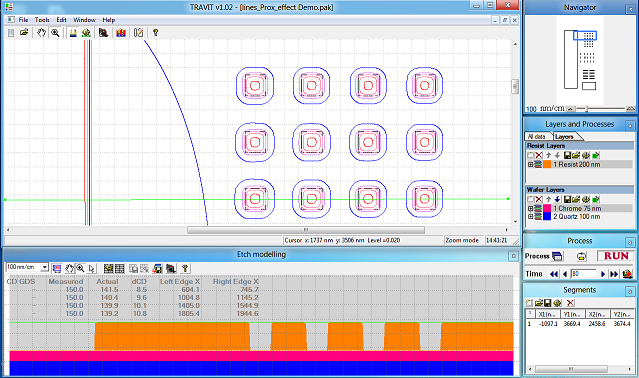Step time forward with single right arrow
This screenshot has height=378, width=639.
pos(603,274)
